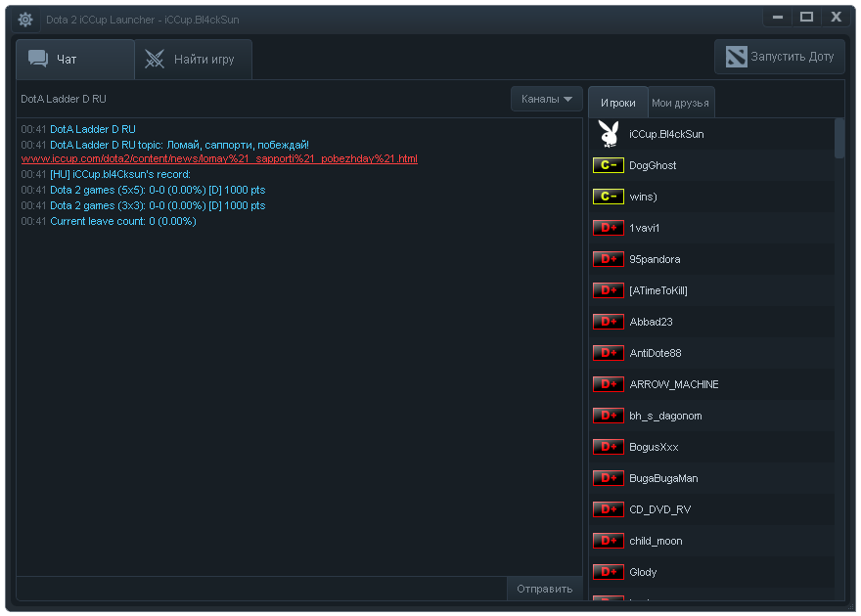Select player child_moon
Viewport: 861px width, 616px height.
[711, 541]
